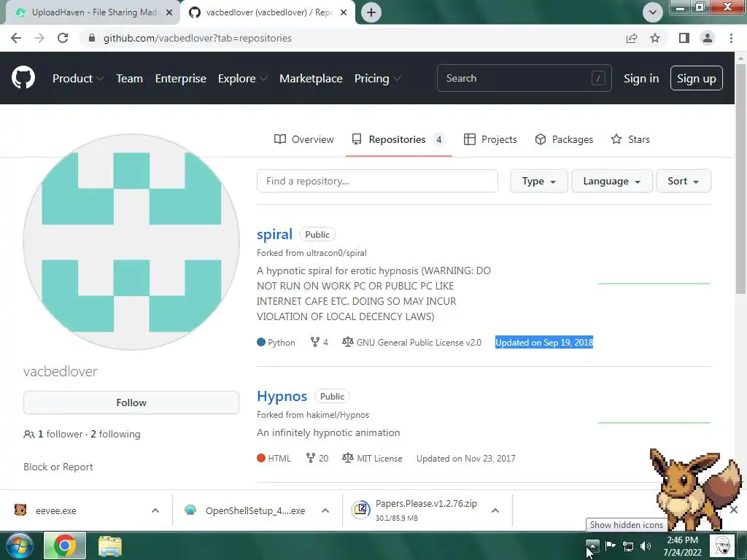Open the Stars tab
This screenshot has height=560, width=747.
(630, 139)
